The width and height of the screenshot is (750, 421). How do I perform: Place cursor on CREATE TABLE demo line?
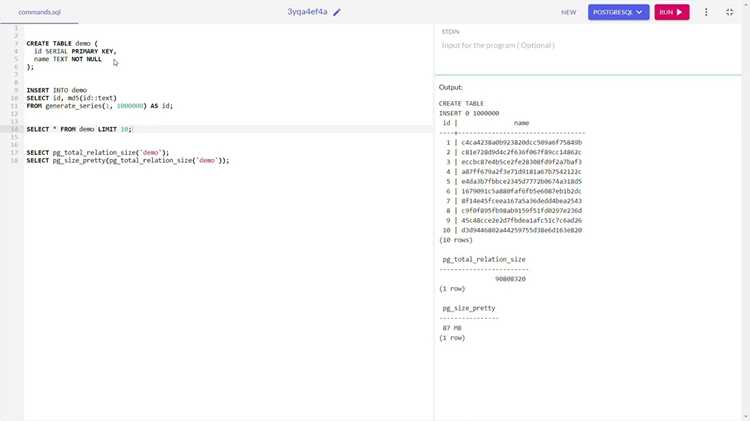tap(62, 44)
